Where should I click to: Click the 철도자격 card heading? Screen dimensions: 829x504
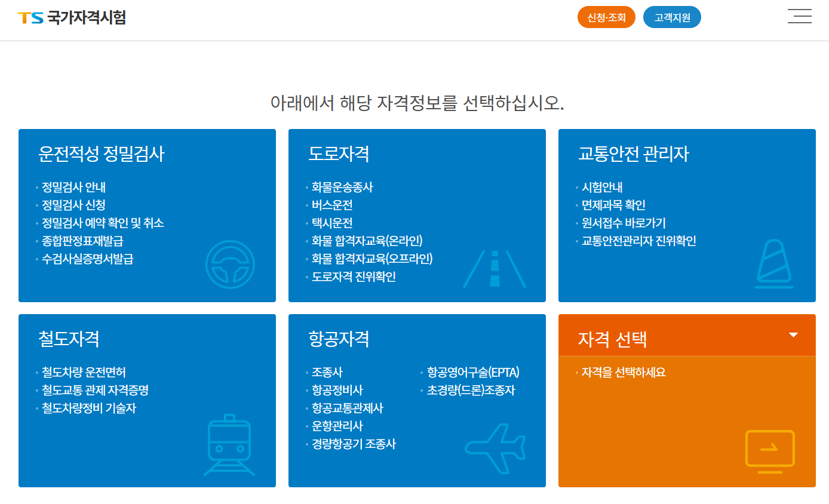coord(69,339)
